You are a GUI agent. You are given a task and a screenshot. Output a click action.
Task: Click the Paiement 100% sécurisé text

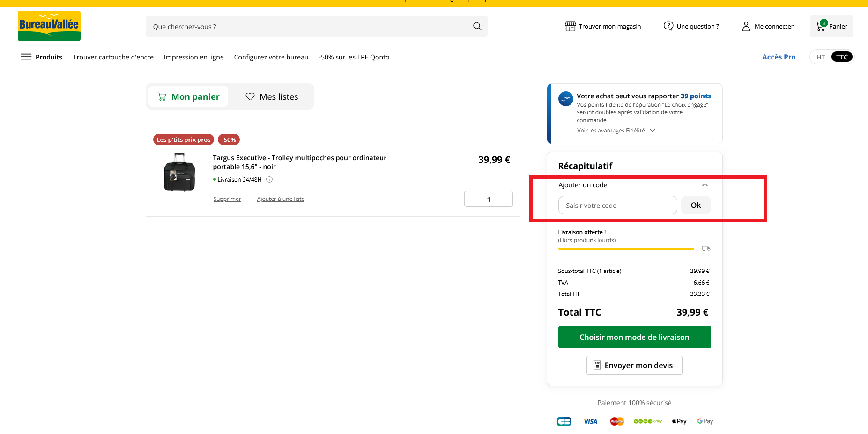coord(634,403)
